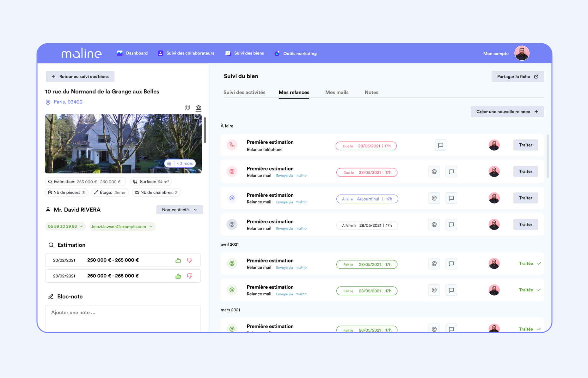
Task: Click Traiter on the first Due le mail row
Action: pos(526,171)
